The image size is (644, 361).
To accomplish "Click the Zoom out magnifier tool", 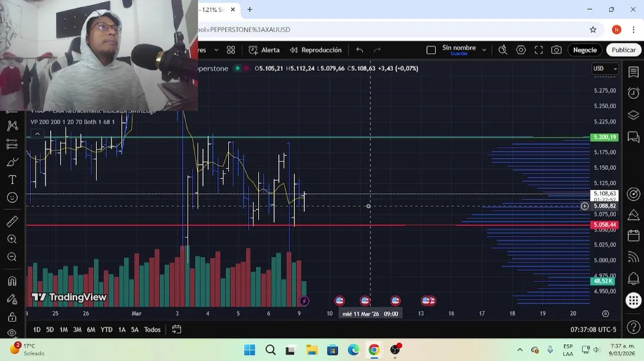I will [13, 257].
